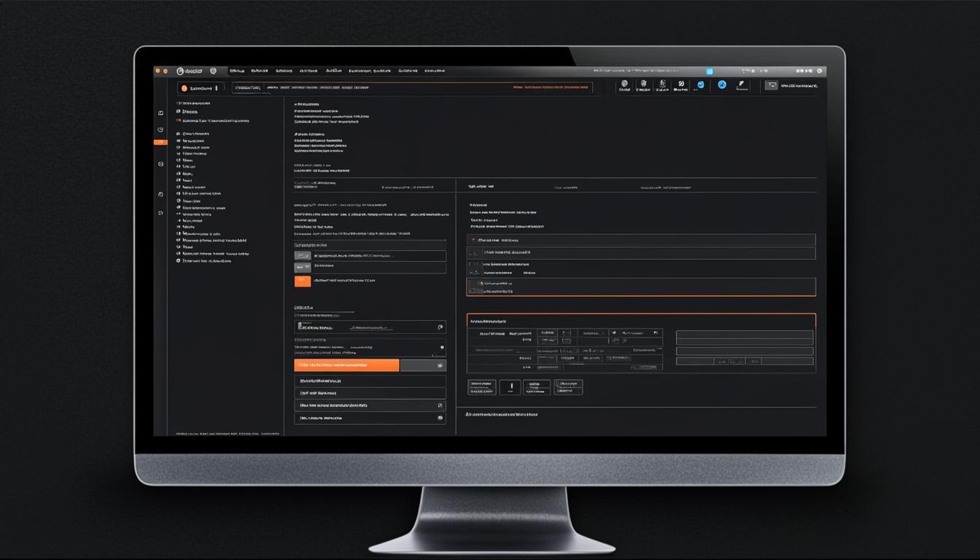Click the circular app logo in the menu bar
The image size is (980, 560).
(x=180, y=71)
